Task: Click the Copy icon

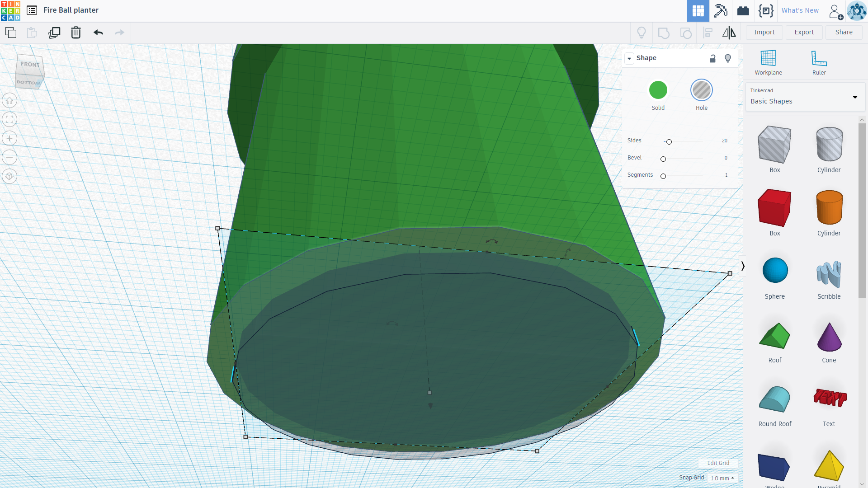Action: tap(11, 33)
